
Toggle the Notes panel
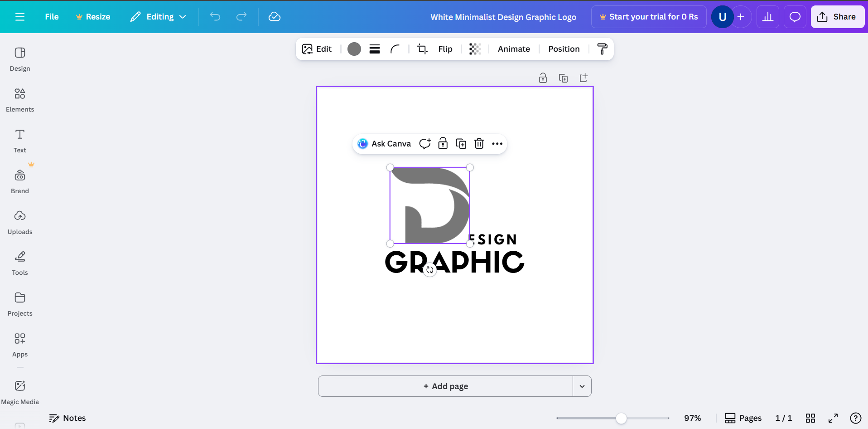coord(67,418)
